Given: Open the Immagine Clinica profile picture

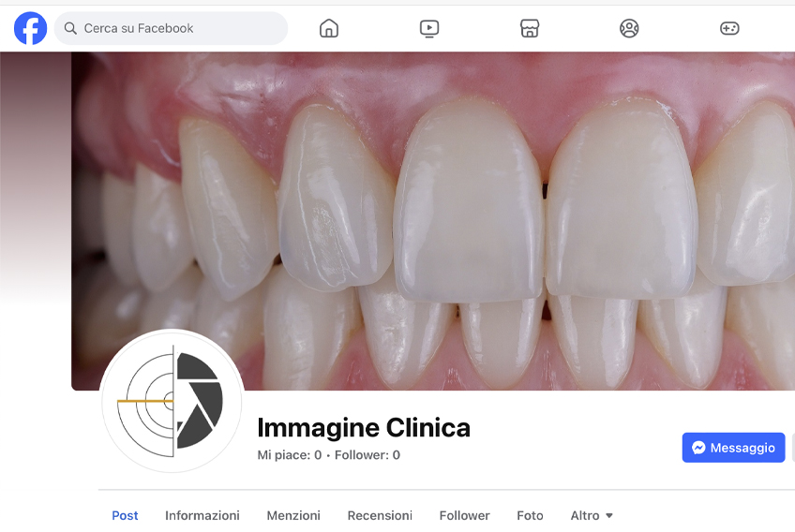Looking at the screenshot, I should 172,401.
